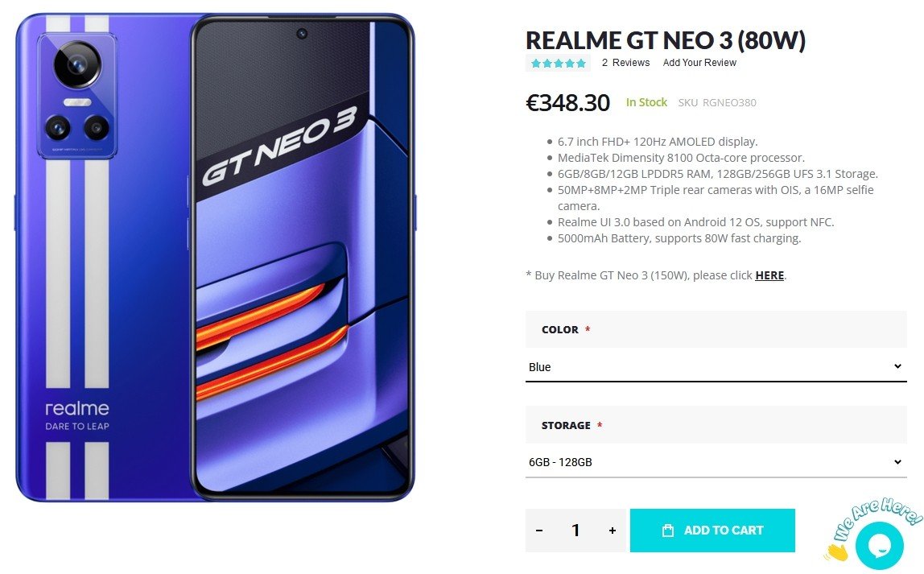This screenshot has height=574, width=924.
Task: Click Add Your Review link
Action: point(699,63)
